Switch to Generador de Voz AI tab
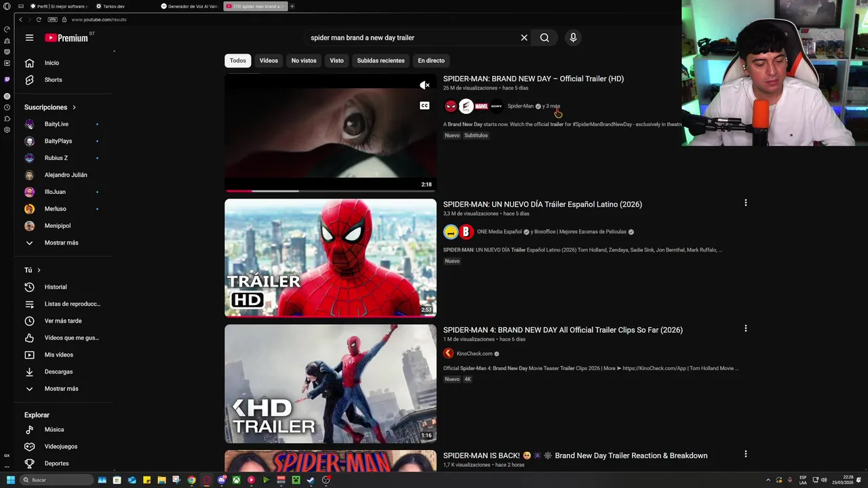Viewport: 868px width, 488px height. pos(191,6)
